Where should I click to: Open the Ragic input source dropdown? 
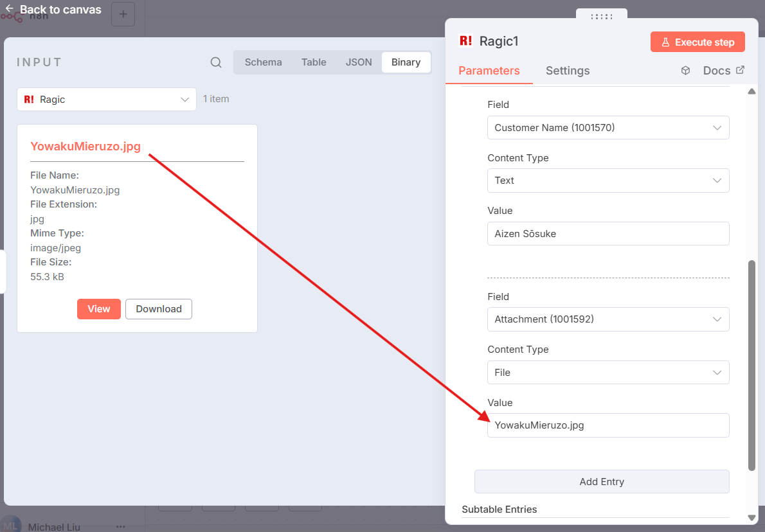(107, 100)
